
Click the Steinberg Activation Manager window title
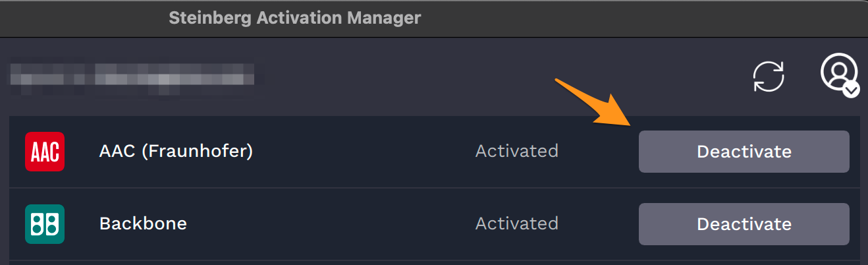294,18
